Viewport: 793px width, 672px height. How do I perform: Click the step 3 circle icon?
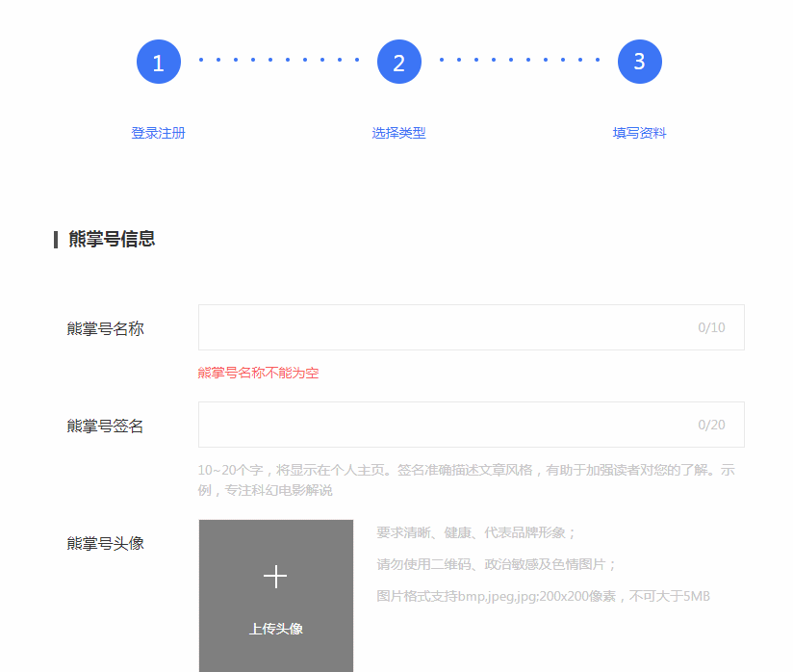coord(639,63)
